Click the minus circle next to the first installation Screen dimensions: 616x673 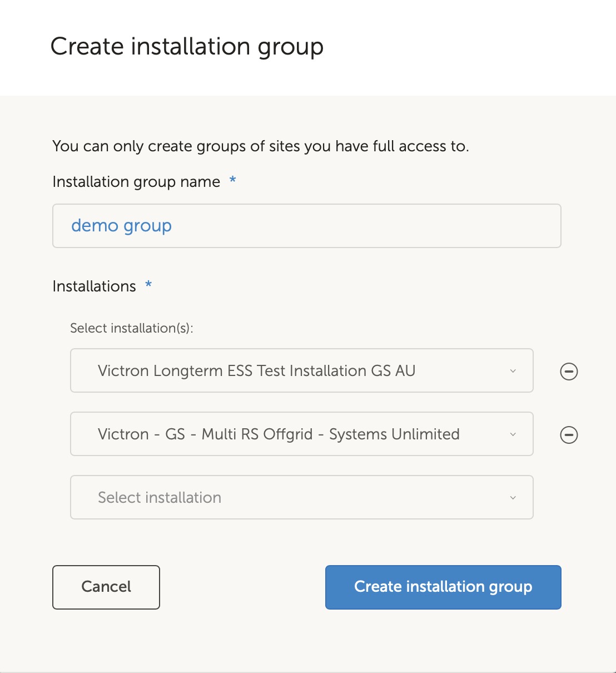click(x=568, y=371)
